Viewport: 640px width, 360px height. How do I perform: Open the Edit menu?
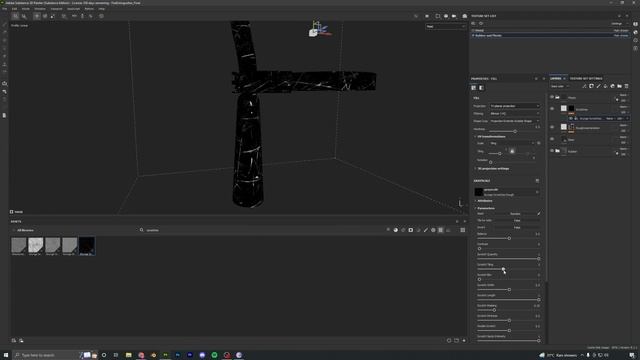[x=14, y=9]
